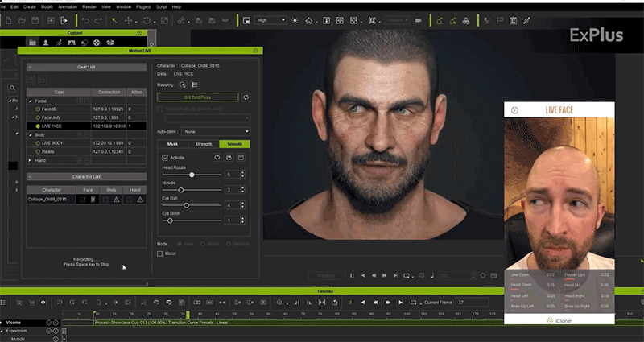The width and height of the screenshot is (644, 342).
Task: Toggle LIVE BODY gear connection indicator
Action: [x=38, y=143]
